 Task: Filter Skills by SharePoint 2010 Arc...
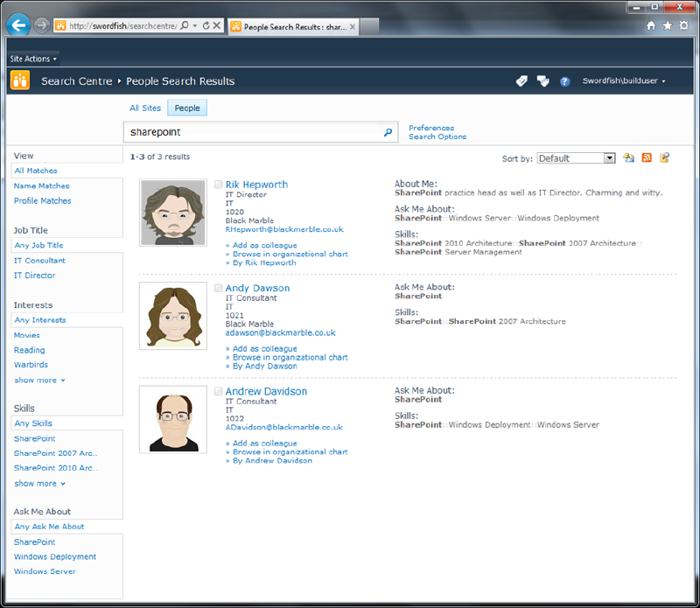pos(55,468)
